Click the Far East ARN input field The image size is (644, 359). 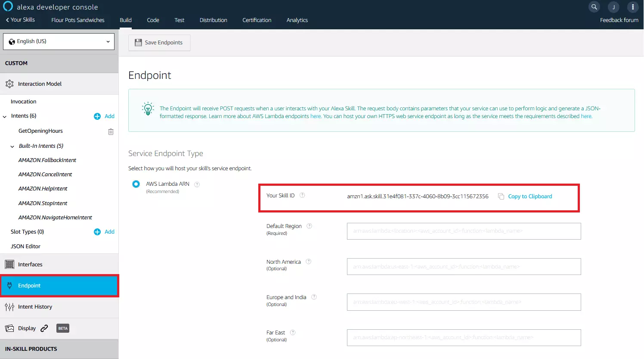tap(464, 337)
